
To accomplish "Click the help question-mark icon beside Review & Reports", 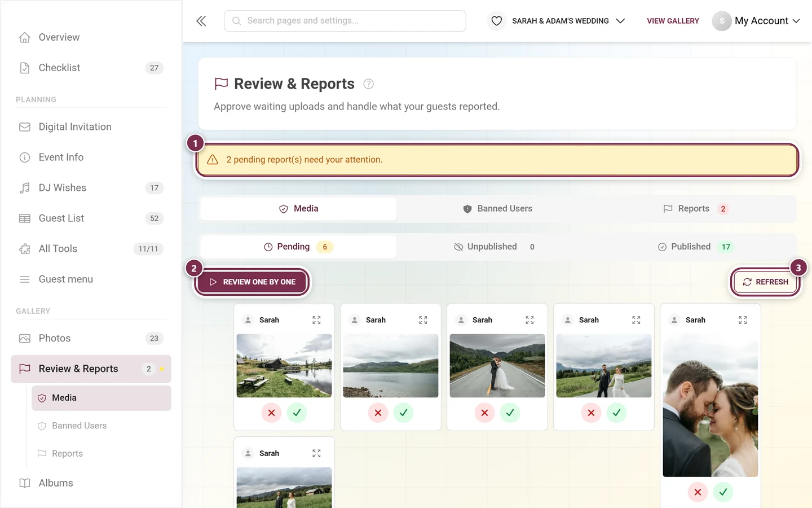I will [x=368, y=84].
